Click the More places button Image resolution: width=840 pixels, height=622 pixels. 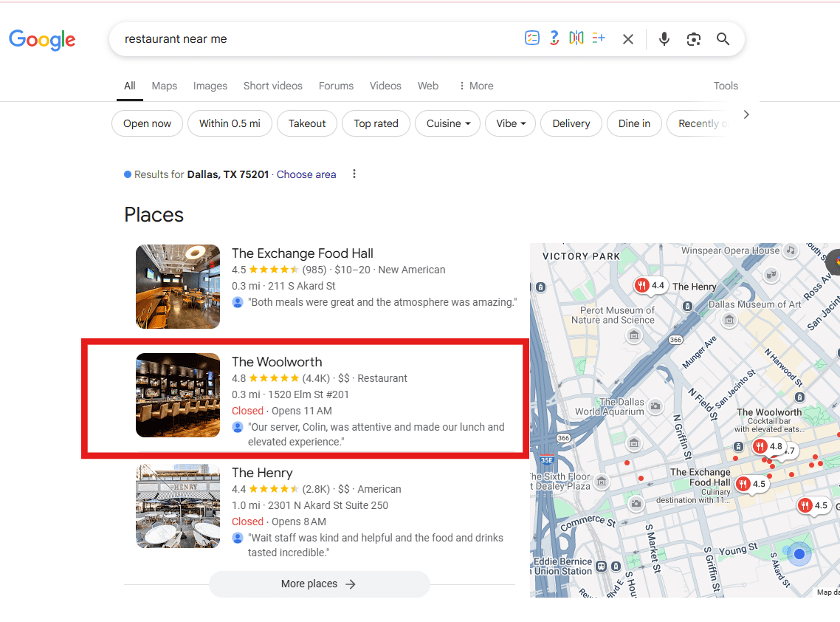point(320,584)
